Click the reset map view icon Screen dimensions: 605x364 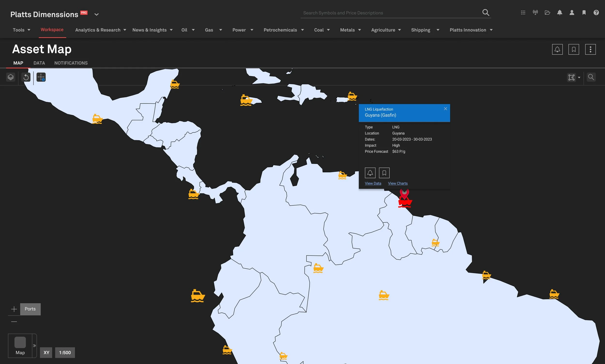click(x=26, y=77)
